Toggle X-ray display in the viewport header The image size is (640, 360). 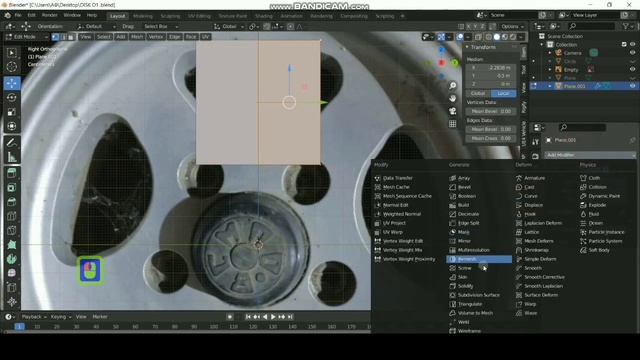tap(478, 37)
